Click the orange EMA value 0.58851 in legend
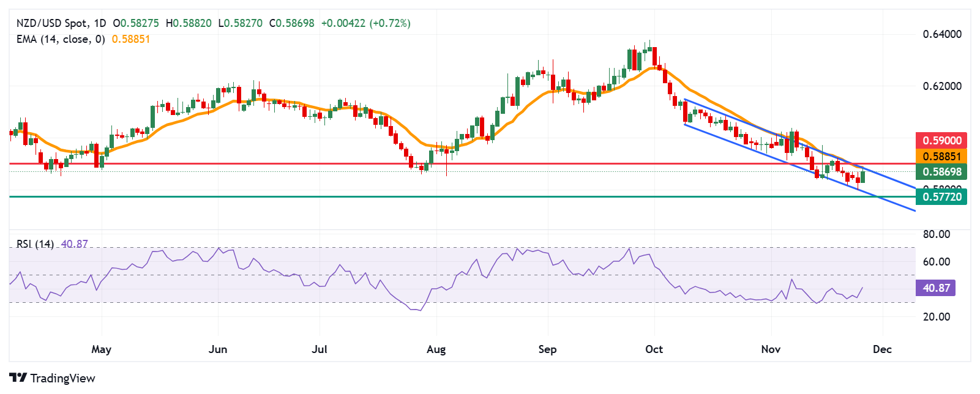 pos(131,39)
